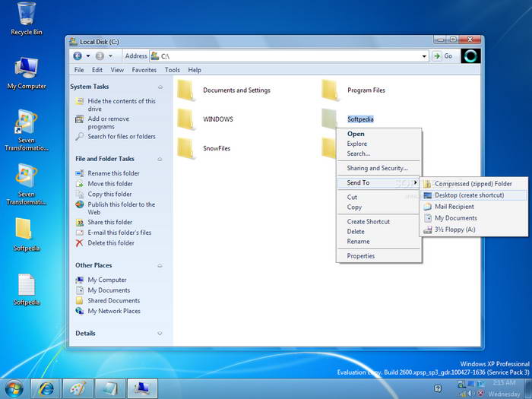Collapse the File and Folder Tasks panel
This screenshot has height=399, width=532.
[x=160, y=159]
